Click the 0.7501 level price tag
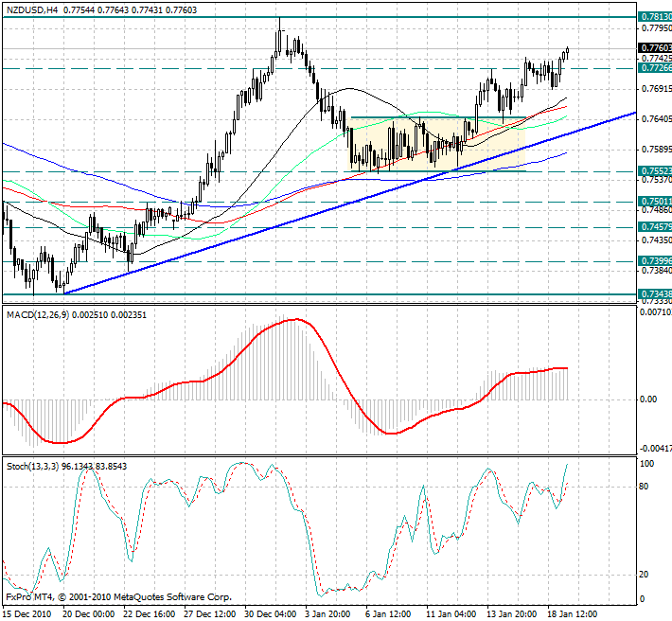This screenshot has width=672, height=621. click(655, 202)
